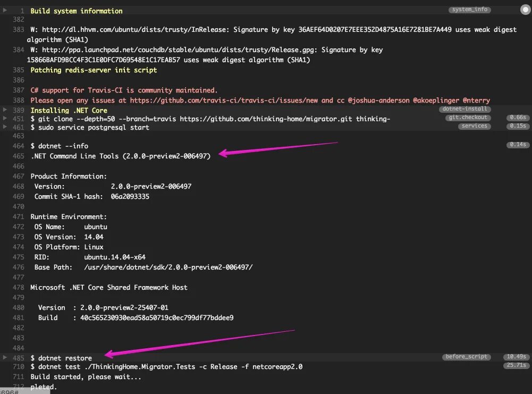Viewport: 532px width, 394px height.
Task: Click line number 383
Action: tap(18, 30)
